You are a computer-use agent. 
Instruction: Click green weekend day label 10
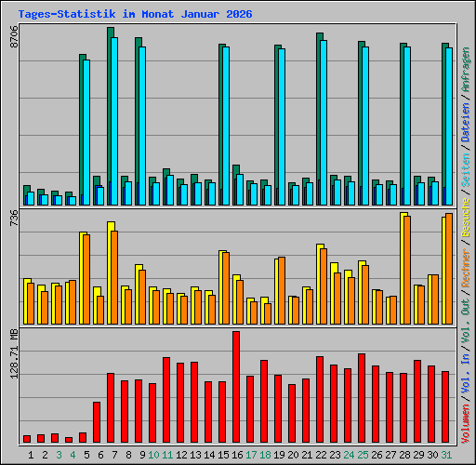pos(153,455)
